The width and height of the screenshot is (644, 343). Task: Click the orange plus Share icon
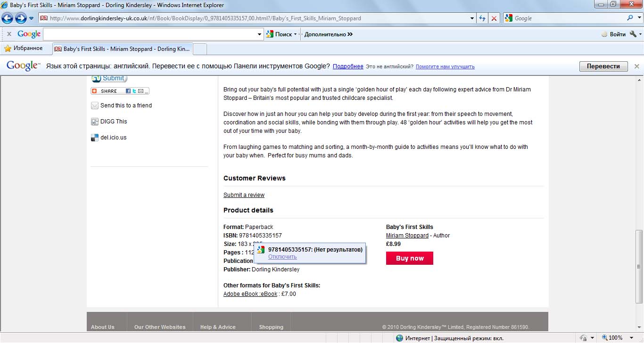click(x=94, y=91)
